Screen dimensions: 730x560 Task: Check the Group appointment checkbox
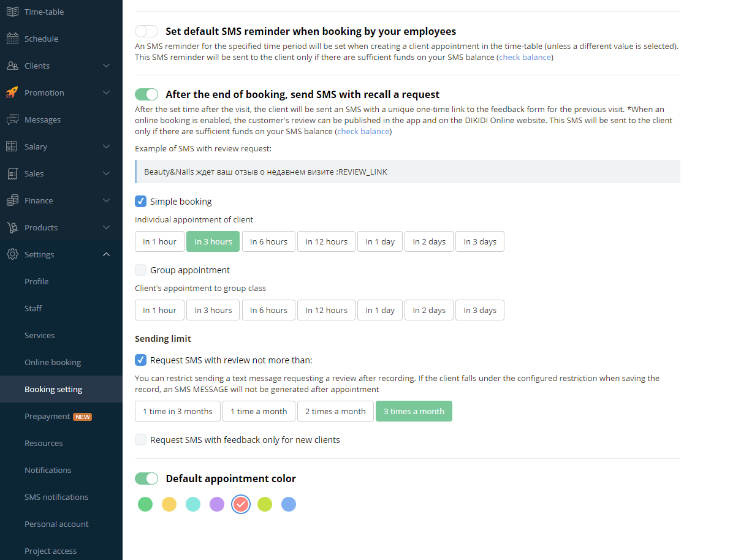click(140, 270)
